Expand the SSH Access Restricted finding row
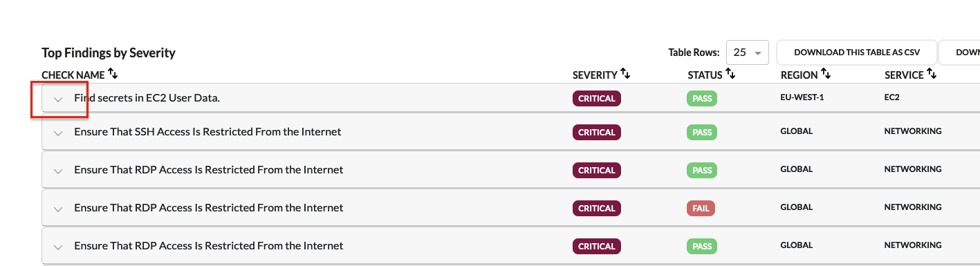 [x=58, y=133]
